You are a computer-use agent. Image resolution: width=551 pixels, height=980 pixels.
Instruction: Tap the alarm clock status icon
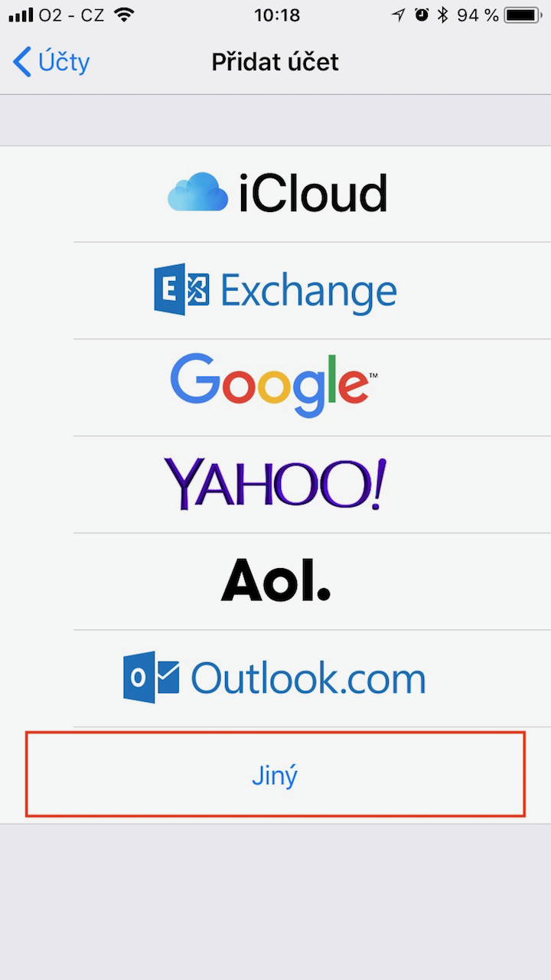422,15
